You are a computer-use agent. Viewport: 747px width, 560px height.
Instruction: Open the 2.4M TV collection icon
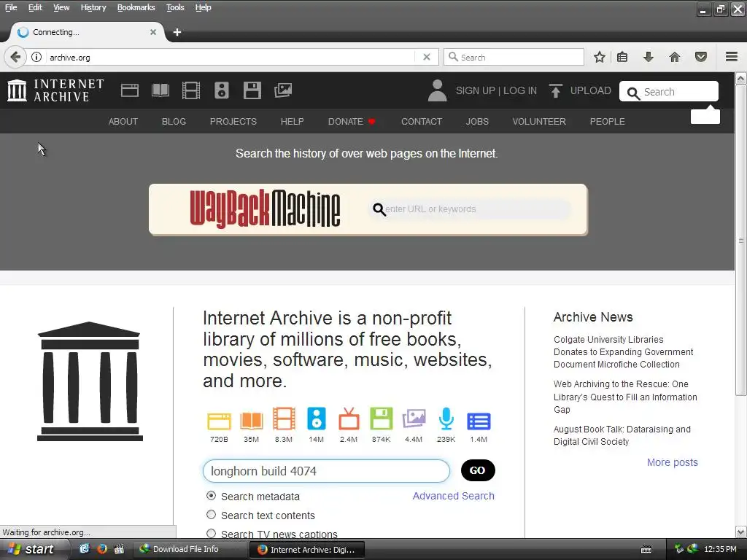349,419
